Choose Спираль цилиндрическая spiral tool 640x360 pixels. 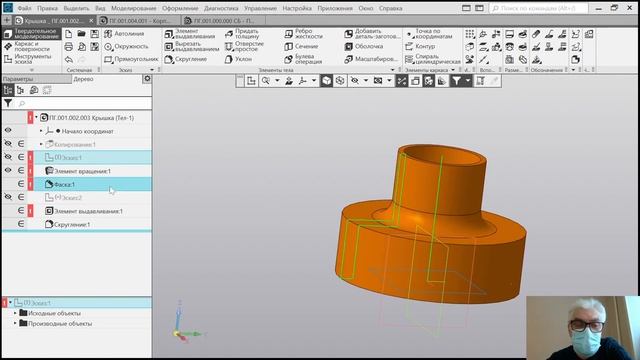[433, 59]
